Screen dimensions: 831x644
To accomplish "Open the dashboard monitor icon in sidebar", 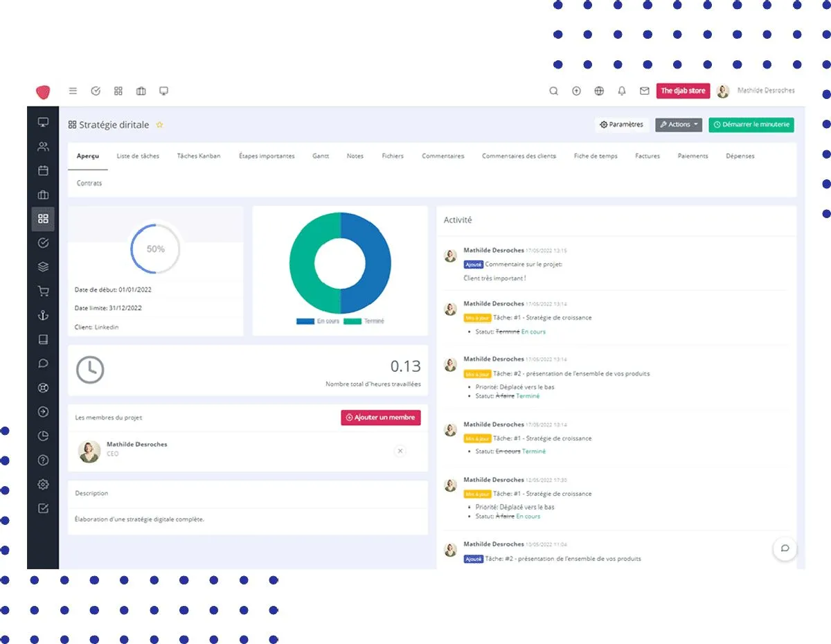I will (x=43, y=123).
